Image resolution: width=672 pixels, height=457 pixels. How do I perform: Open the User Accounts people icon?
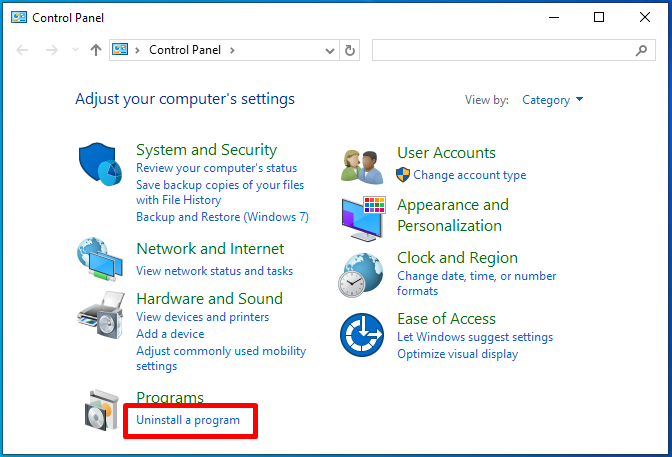click(362, 167)
